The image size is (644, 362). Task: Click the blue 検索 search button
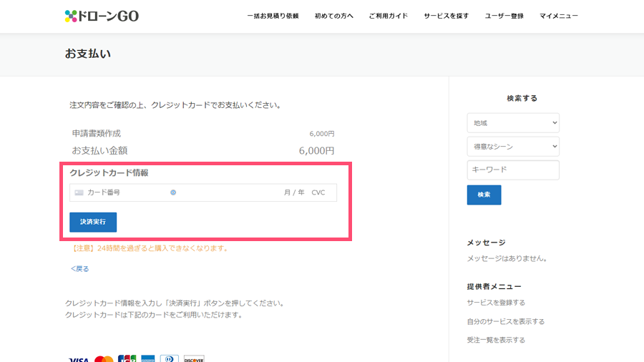pos(484,195)
